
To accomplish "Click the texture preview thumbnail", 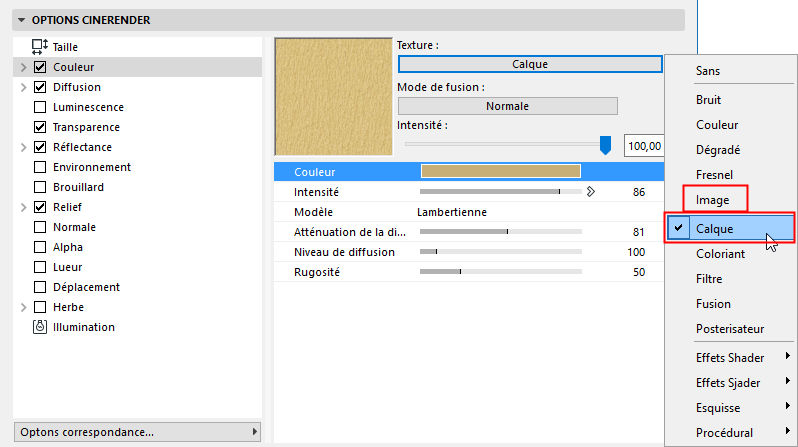I will [x=333, y=96].
